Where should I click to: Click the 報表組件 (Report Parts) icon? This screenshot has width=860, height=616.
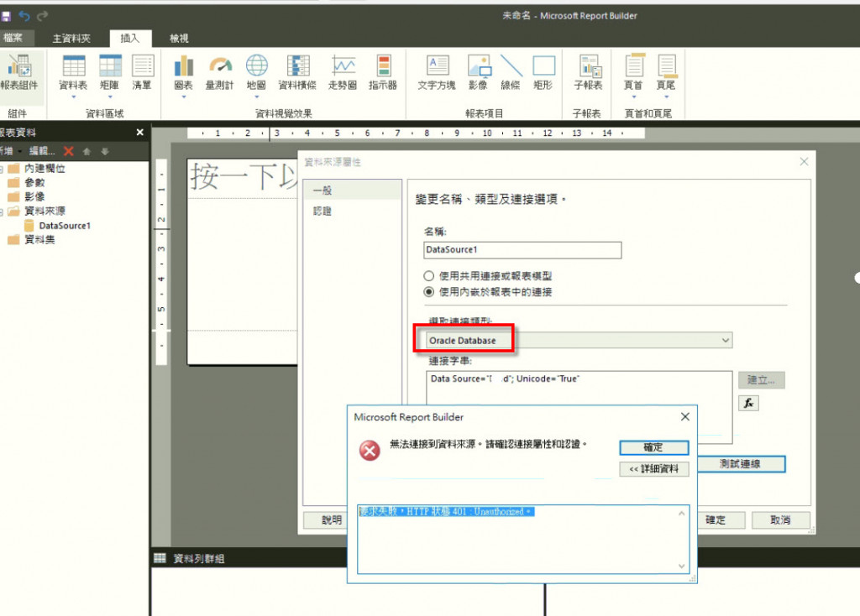click(x=19, y=65)
